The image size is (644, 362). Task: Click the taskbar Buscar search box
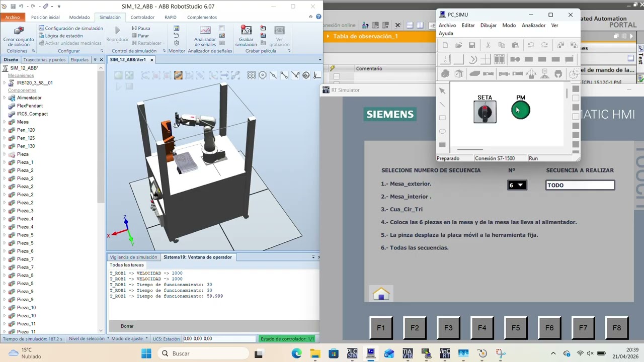(x=204, y=353)
